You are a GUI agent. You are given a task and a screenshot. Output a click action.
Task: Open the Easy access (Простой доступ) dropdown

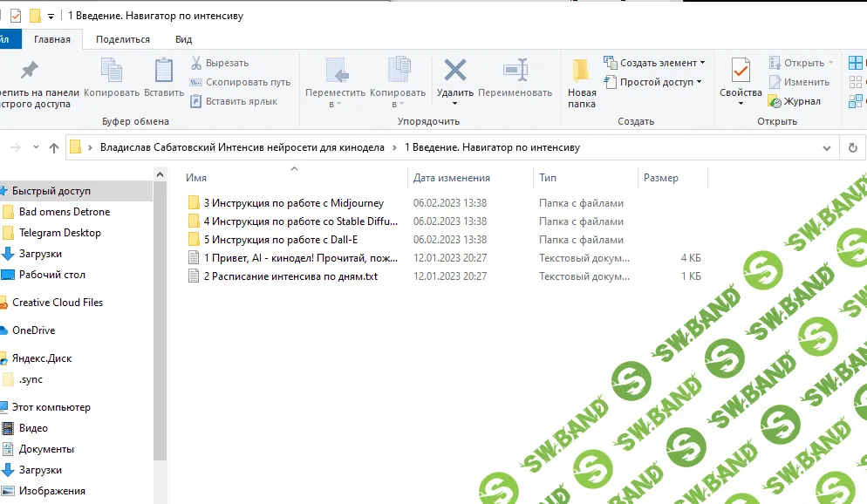[653, 82]
